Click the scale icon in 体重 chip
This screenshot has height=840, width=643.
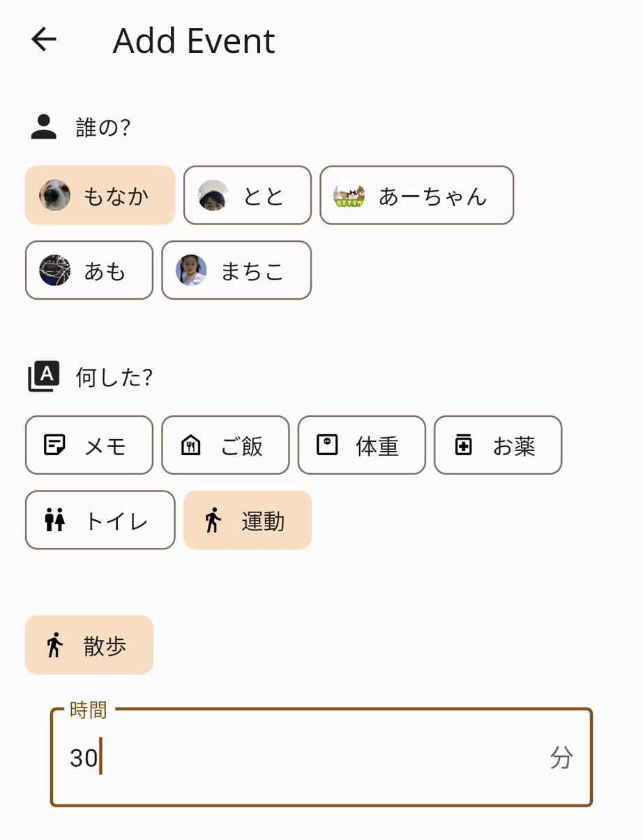click(x=327, y=445)
